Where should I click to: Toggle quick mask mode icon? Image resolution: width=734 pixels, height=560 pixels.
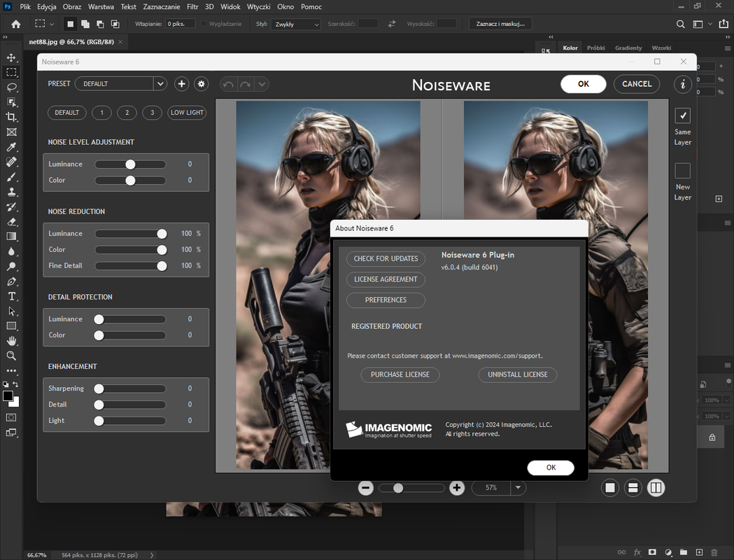pyautogui.click(x=11, y=417)
